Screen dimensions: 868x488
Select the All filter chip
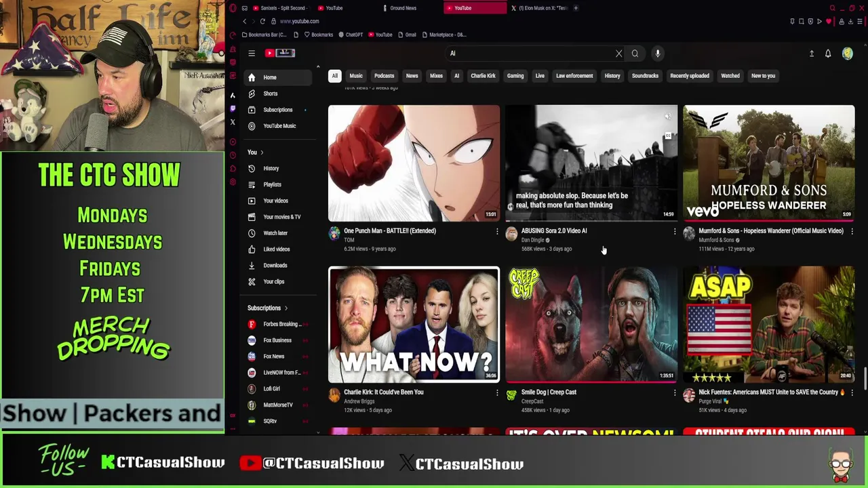pyautogui.click(x=334, y=76)
